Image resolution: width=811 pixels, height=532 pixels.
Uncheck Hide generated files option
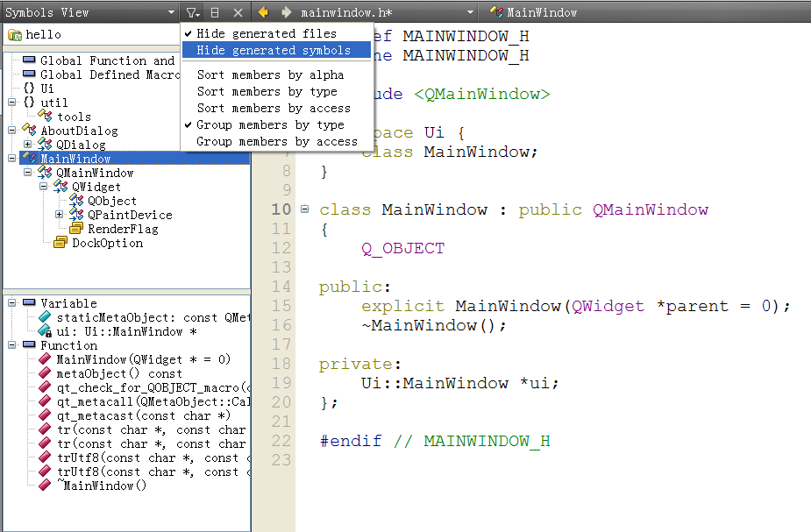pos(266,33)
